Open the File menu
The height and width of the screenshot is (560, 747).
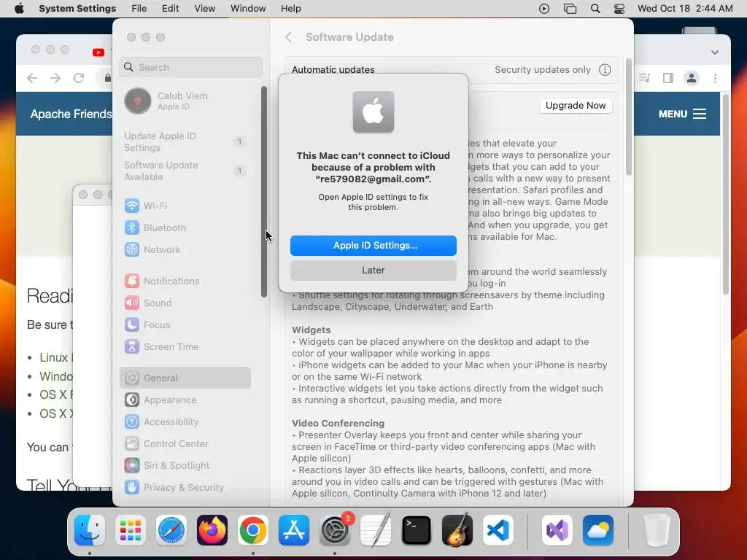tap(139, 9)
